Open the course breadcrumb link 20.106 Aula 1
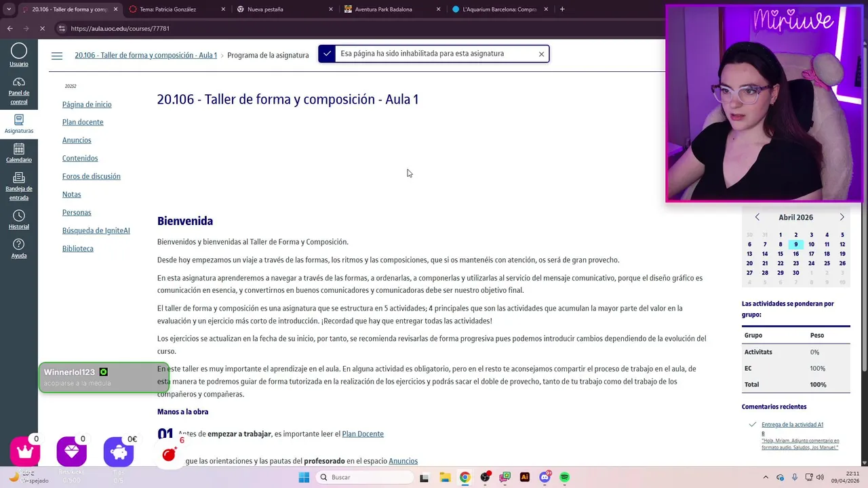 [x=146, y=56]
